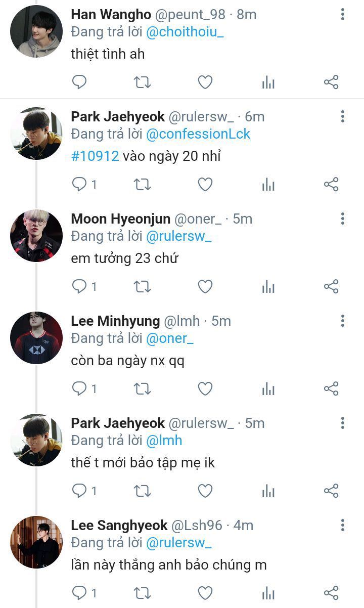Open the #10912 hashtag link
The width and height of the screenshot is (364, 608).
click(x=95, y=156)
